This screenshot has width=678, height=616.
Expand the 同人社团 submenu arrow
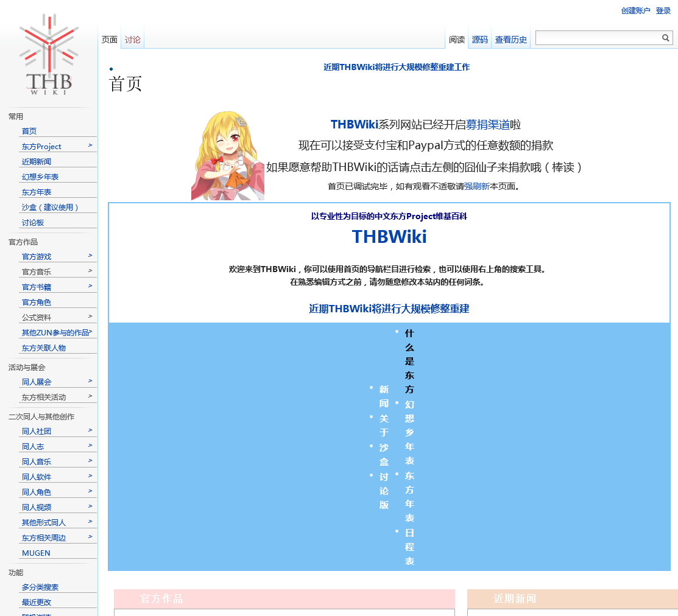[90, 430]
